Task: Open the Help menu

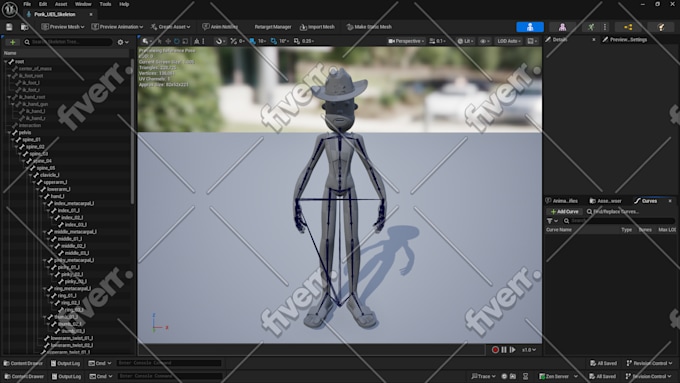Action: pyautogui.click(x=124, y=4)
